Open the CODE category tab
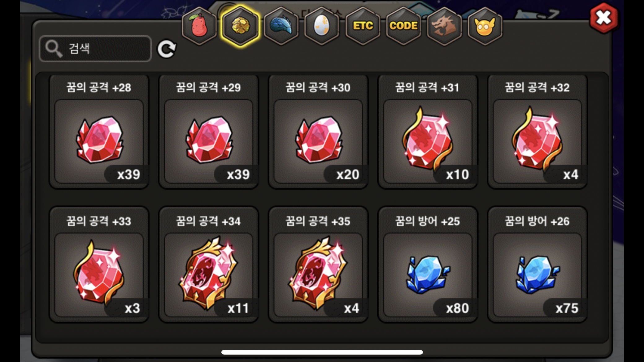 coord(403,26)
